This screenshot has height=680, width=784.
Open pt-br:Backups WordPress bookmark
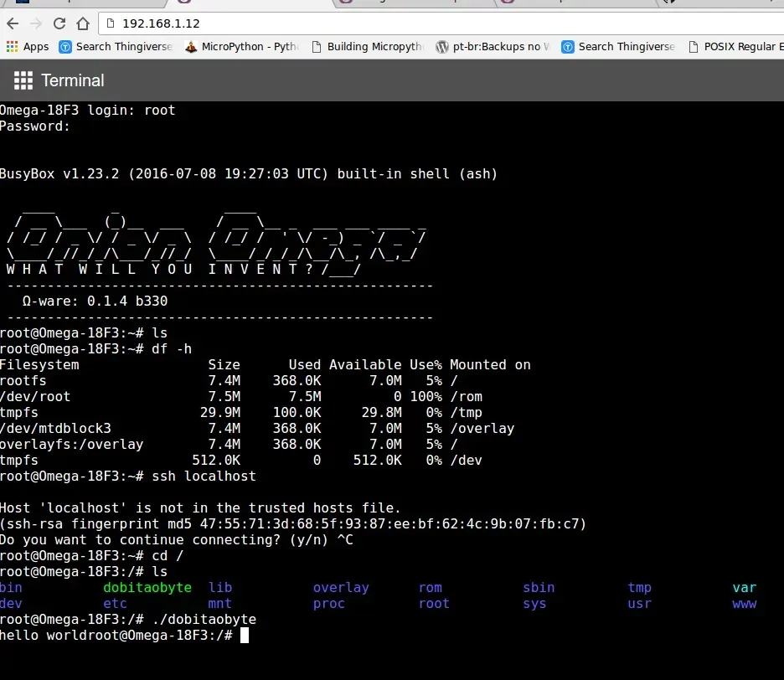pyautogui.click(x=493, y=47)
